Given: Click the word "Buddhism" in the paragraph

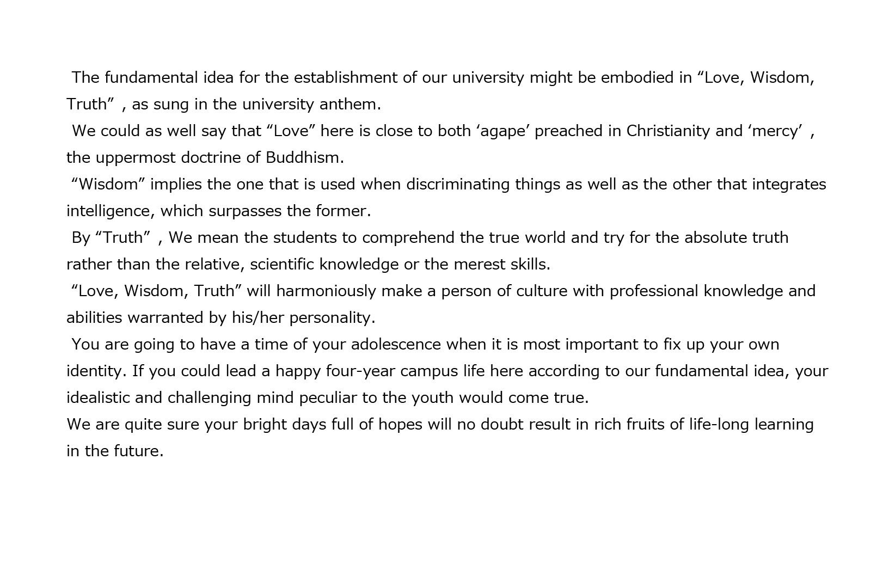Looking at the screenshot, I should (302, 158).
